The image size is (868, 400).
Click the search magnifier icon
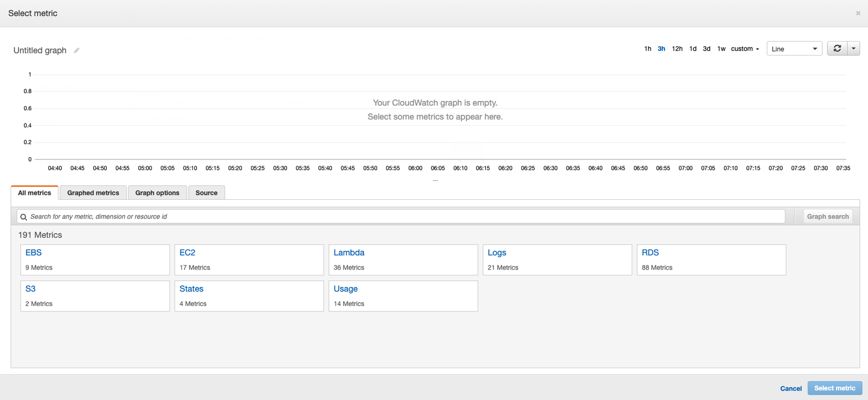pos(24,217)
